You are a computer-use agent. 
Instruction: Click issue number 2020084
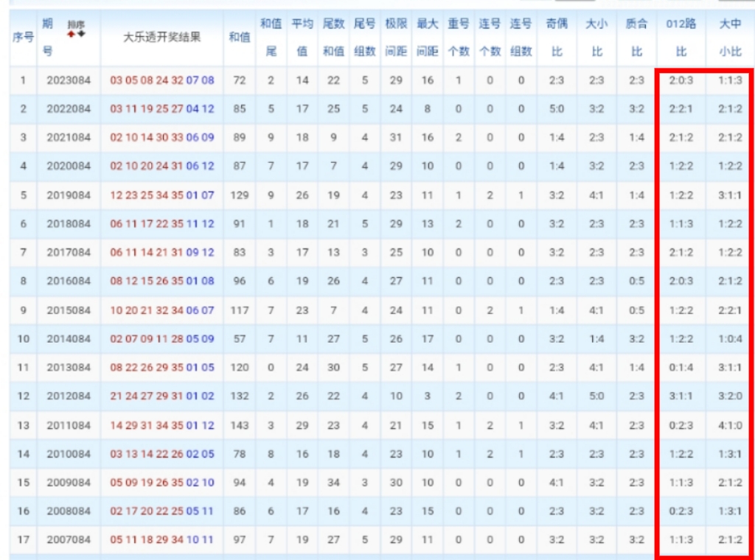69,166
